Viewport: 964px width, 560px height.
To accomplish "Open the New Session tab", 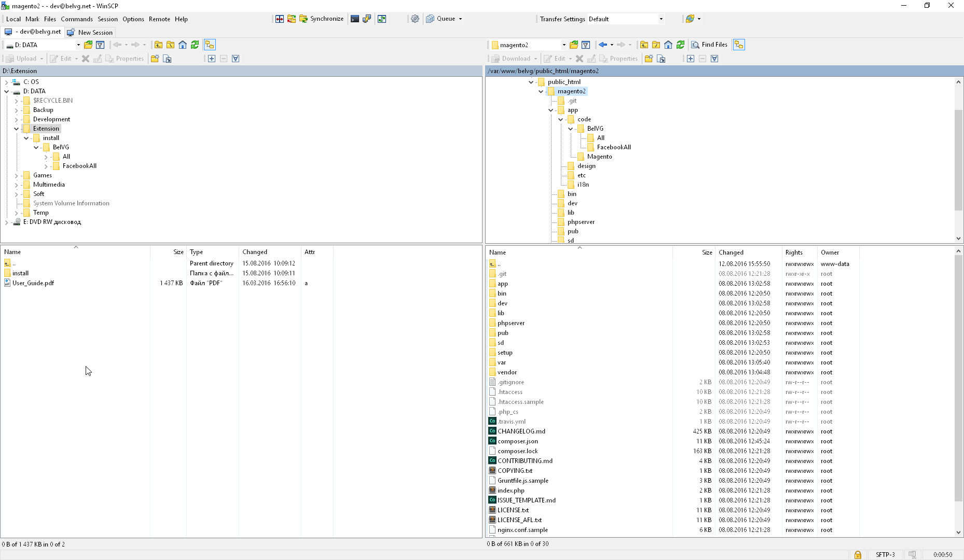I will tap(90, 32).
